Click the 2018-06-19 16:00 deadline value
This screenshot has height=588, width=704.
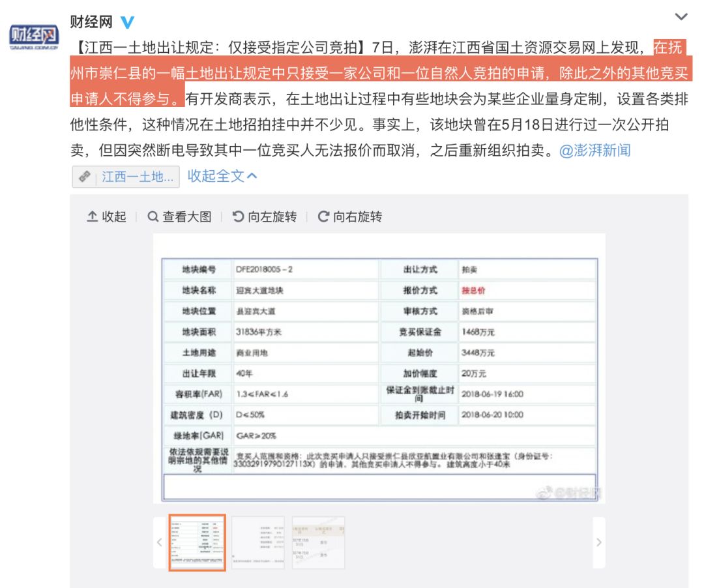tap(492, 394)
